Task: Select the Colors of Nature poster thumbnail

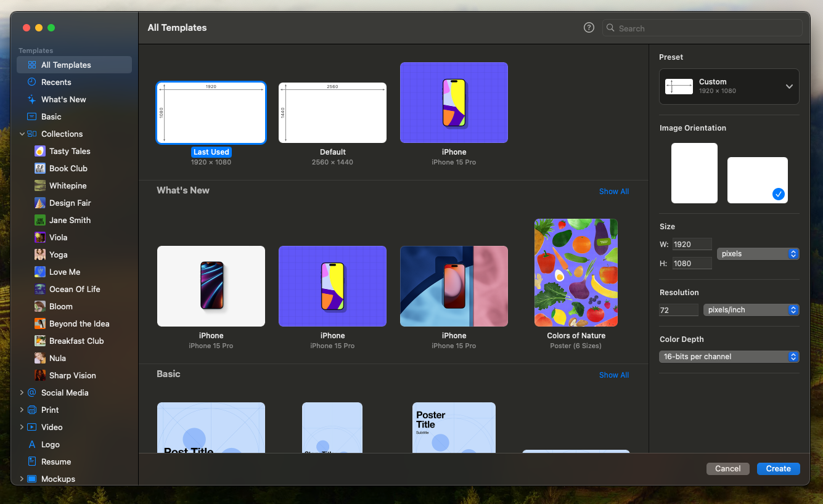Action: click(576, 273)
